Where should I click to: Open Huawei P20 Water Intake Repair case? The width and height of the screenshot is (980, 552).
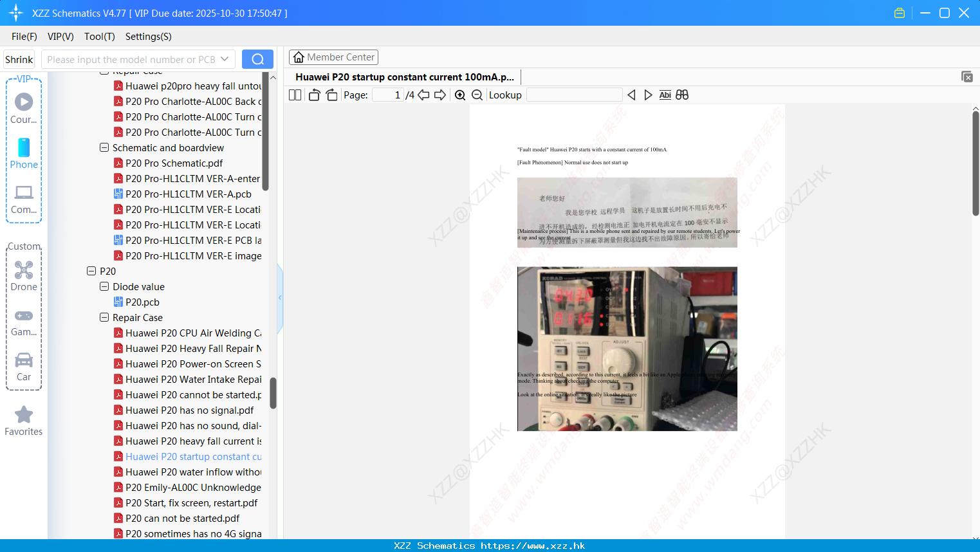pos(188,379)
